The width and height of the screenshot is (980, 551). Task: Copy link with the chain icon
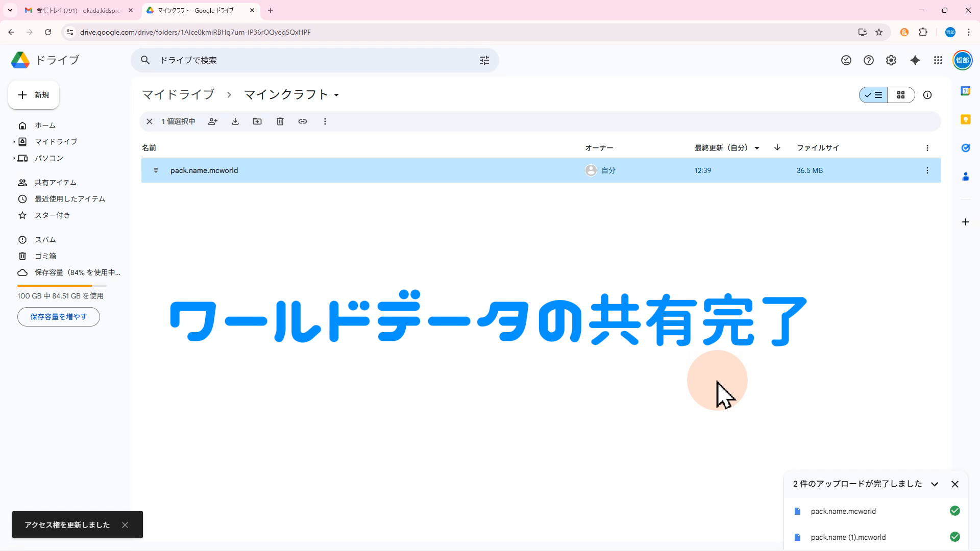(x=303, y=121)
